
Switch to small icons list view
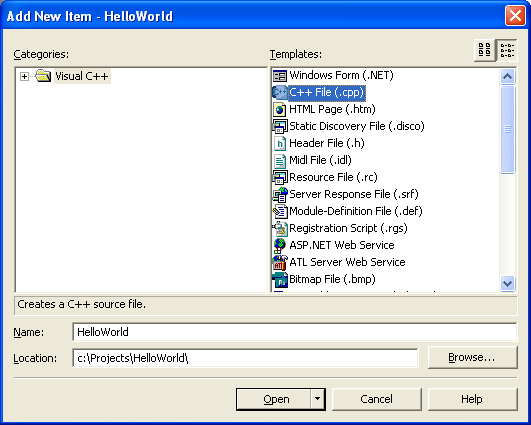(507, 50)
